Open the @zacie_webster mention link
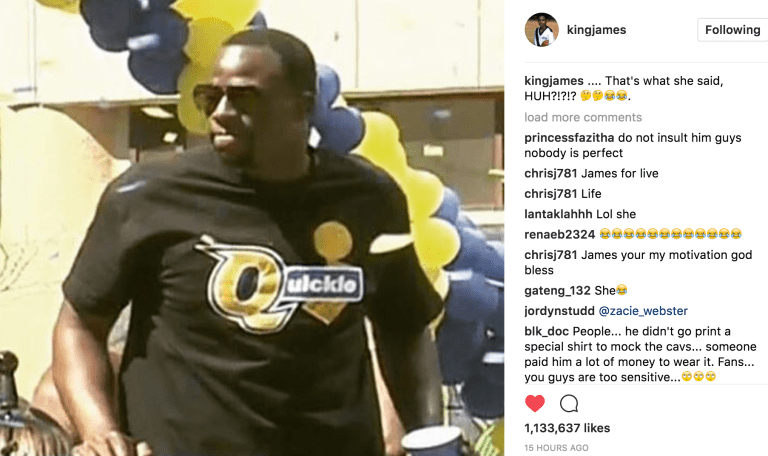The image size is (768, 456). tap(643, 311)
